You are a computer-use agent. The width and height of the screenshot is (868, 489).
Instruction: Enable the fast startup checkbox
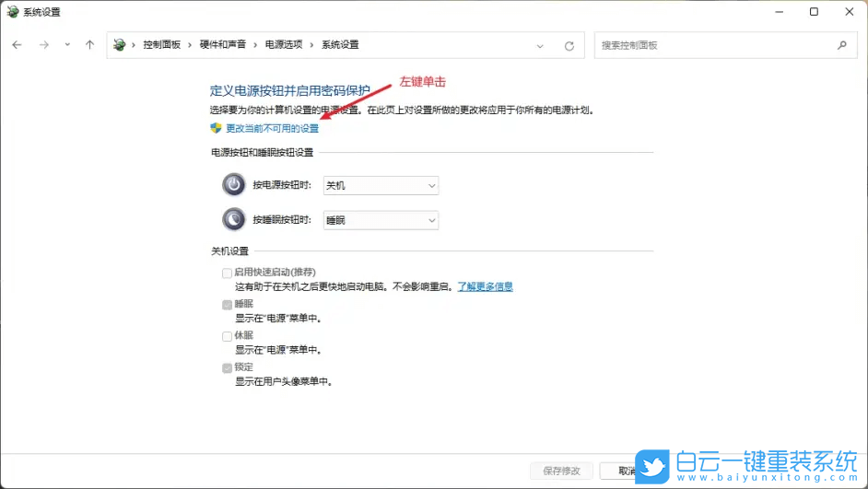coord(227,273)
